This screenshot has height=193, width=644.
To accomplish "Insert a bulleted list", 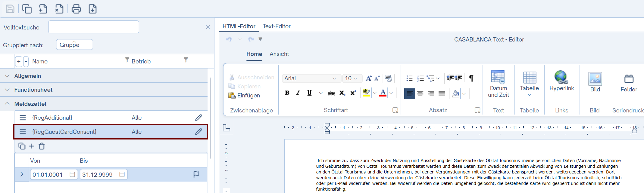I will 410,78.
